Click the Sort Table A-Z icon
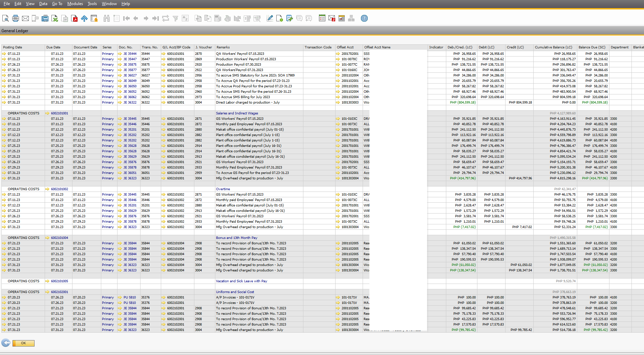Image resolution: width=644 pixels, height=355 pixels. tap(185, 18)
